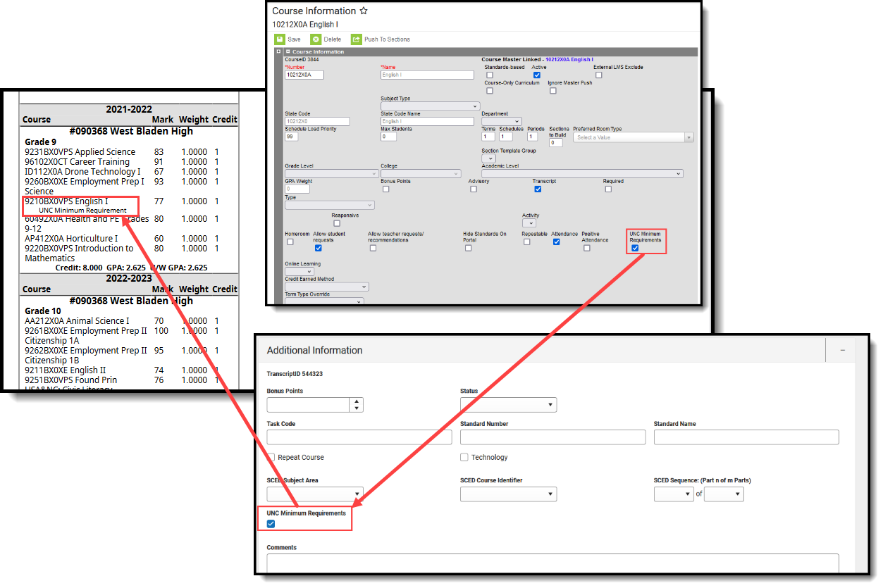Open the first SCED Sequence part dropdown

[x=674, y=494]
